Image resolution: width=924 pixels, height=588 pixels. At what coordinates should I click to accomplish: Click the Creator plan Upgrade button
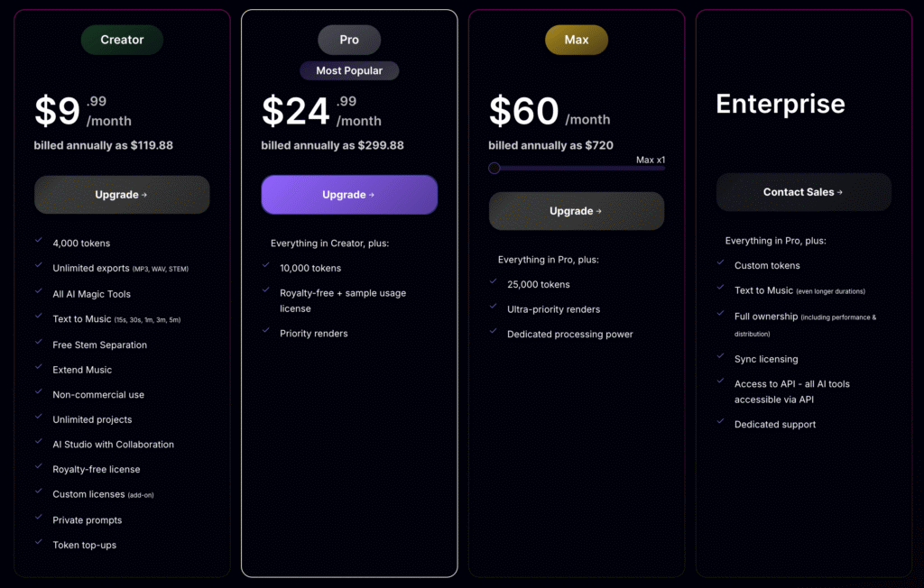pyautogui.click(x=122, y=195)
